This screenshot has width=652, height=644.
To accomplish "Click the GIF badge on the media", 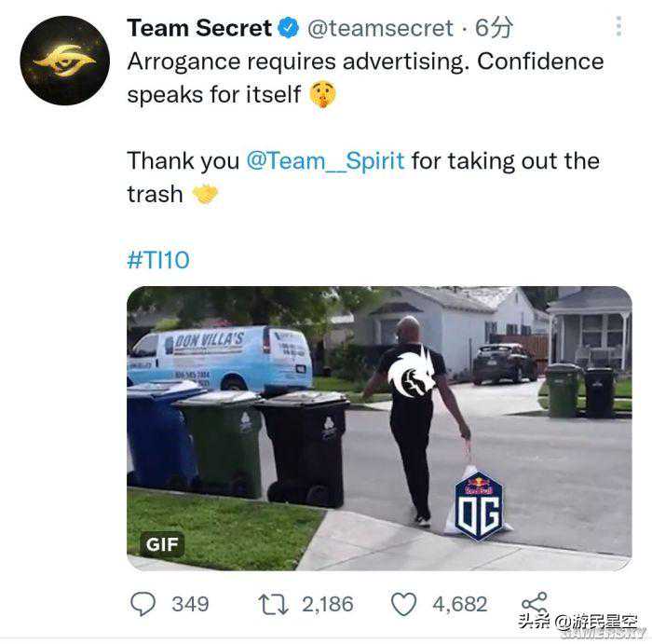I will [162, 544].
